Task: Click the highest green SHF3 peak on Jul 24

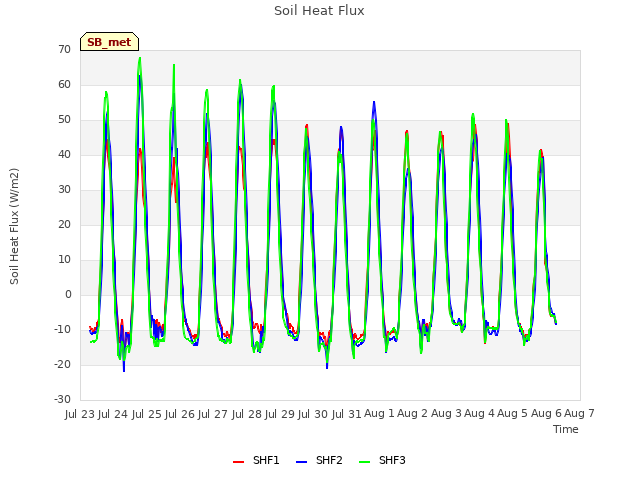Action: 140,58
